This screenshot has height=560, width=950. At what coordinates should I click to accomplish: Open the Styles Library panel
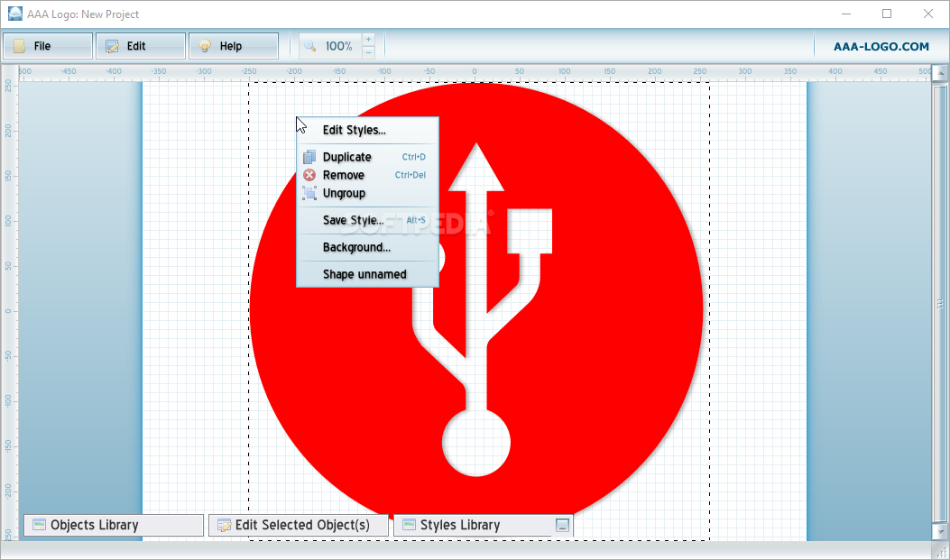pos(484,525)
